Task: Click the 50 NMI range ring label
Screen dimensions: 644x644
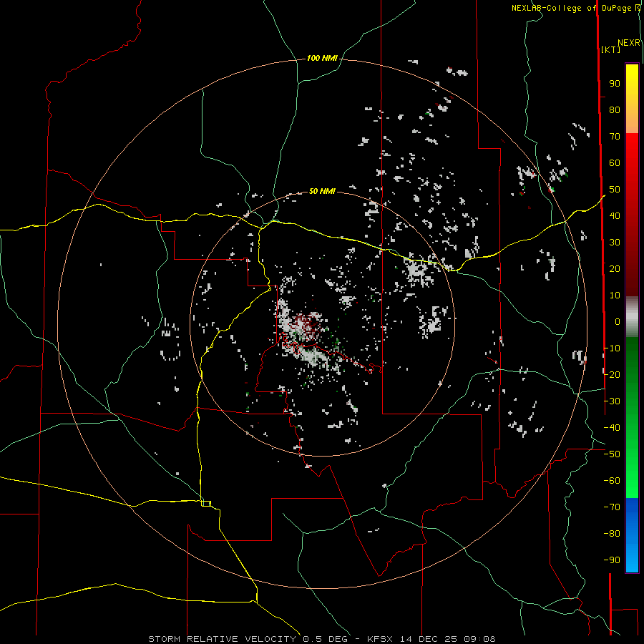Action: pyautogui.click(x=322, y=191)
